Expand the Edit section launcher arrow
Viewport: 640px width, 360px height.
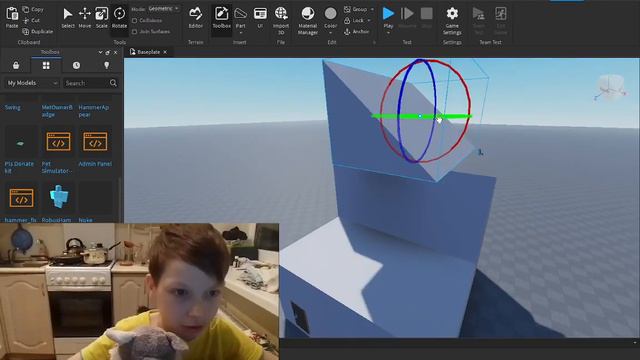[x=374, y=42]
